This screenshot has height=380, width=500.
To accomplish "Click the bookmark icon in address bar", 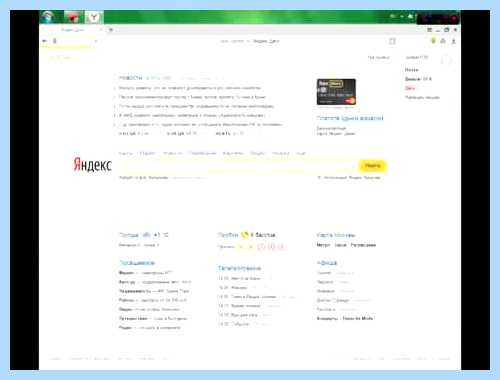I will click(x=392, y=41).
